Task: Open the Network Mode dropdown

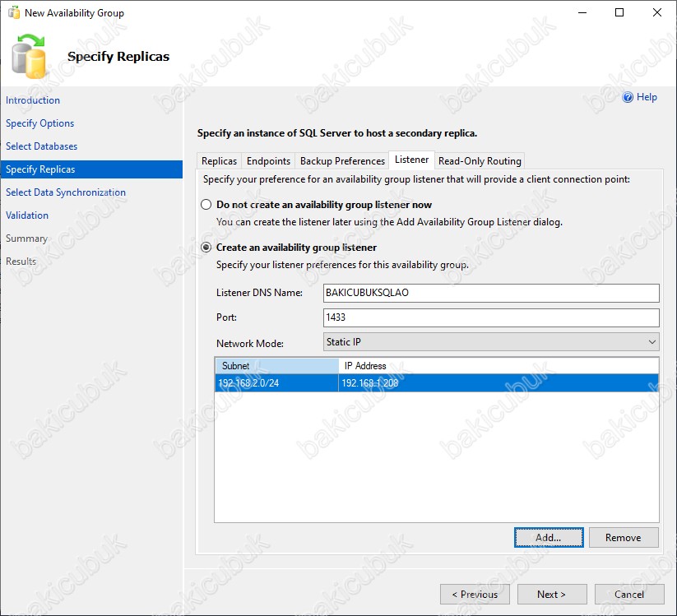Action: (492, 342)
